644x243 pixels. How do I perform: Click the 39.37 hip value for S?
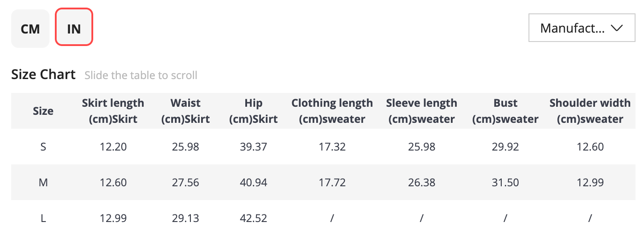coord(253,147)
